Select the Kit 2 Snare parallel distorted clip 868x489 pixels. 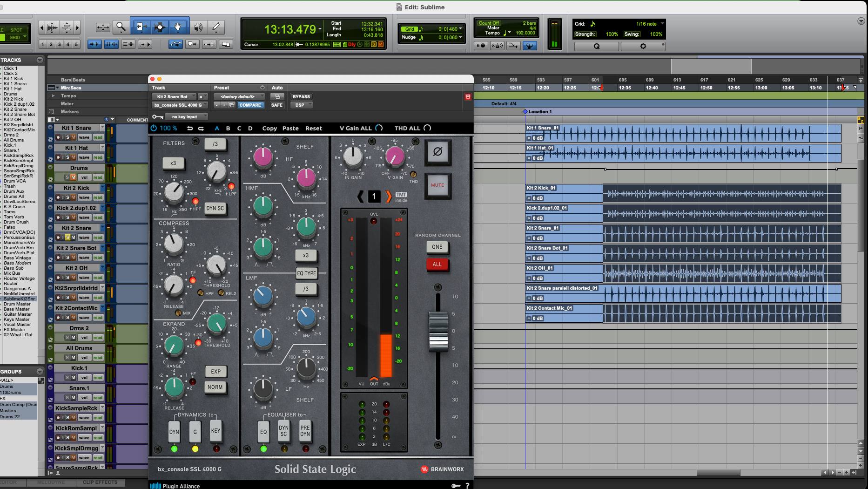coord(683,293)
